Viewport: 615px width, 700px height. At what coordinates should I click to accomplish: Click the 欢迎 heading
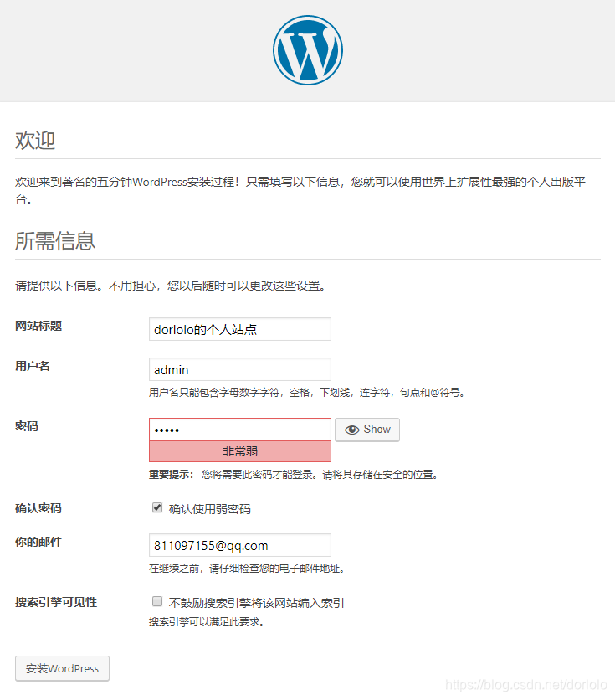(35, 140)
